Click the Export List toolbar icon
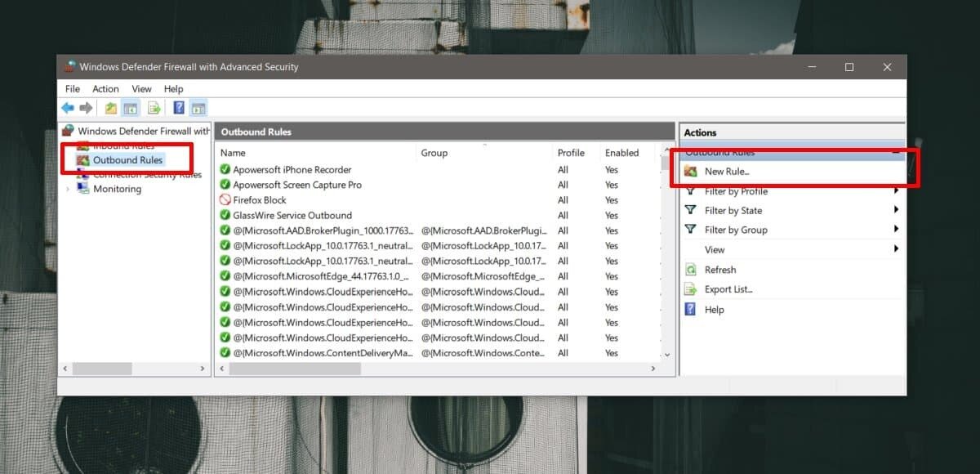 [153, 108]
